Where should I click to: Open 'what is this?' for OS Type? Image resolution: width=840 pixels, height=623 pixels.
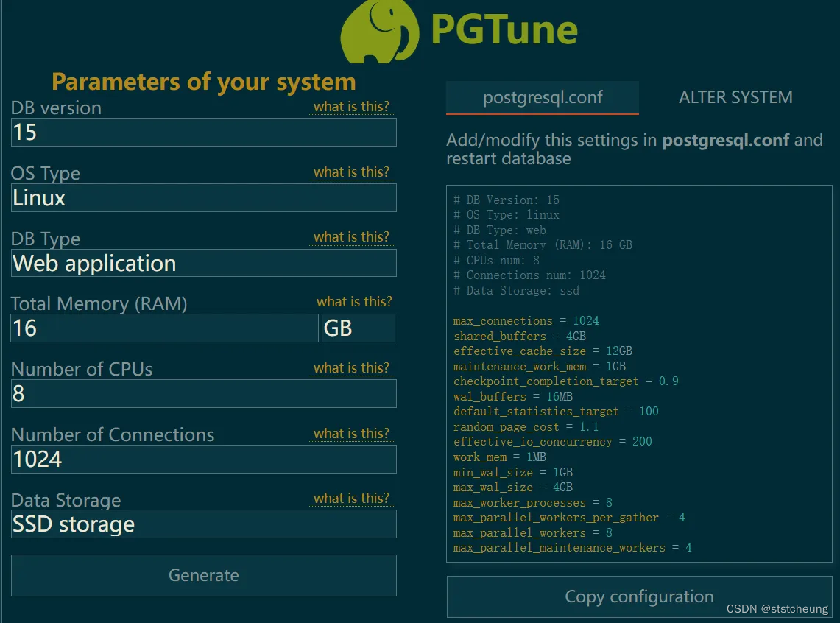(x=351, y=172)
